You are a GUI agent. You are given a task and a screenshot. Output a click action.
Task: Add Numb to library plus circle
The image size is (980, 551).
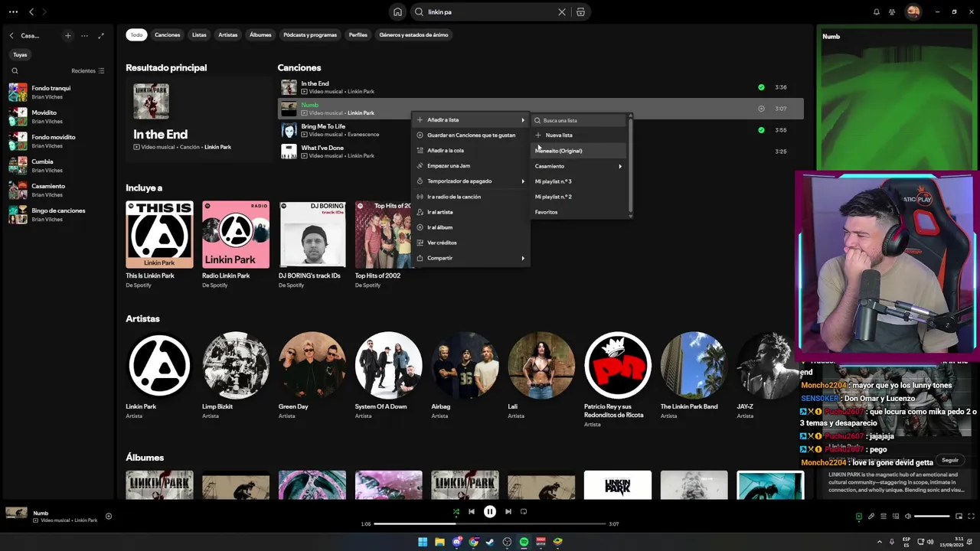[761, 109]
